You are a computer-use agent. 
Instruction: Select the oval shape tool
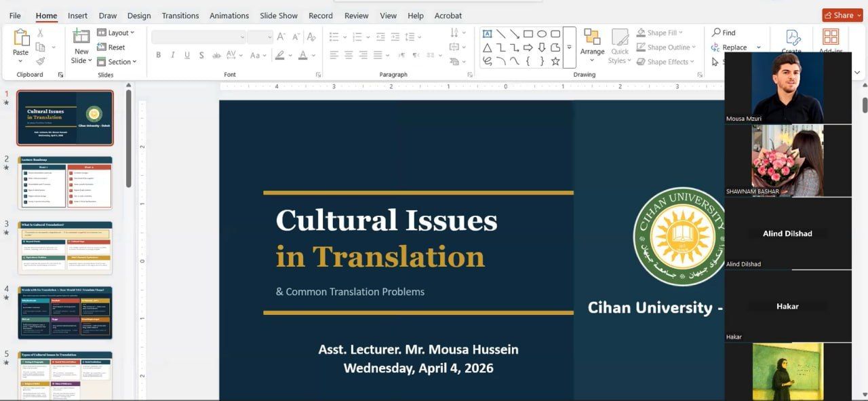pyautogui.click(x=542, y=34)
